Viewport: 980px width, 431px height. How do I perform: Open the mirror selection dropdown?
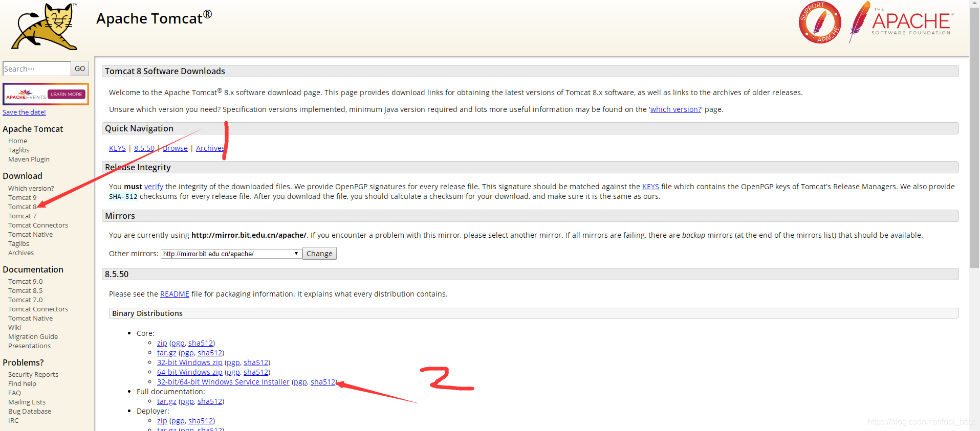coord(231,254)
